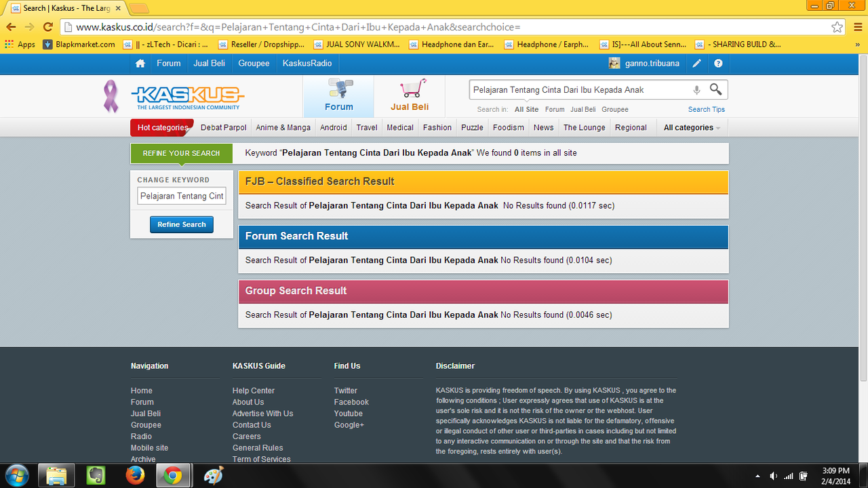The width and height of the screenshot is (868, 488).
Task: Open the Help Center footer link
Action: pyautogui.click(x=254, y=390)
